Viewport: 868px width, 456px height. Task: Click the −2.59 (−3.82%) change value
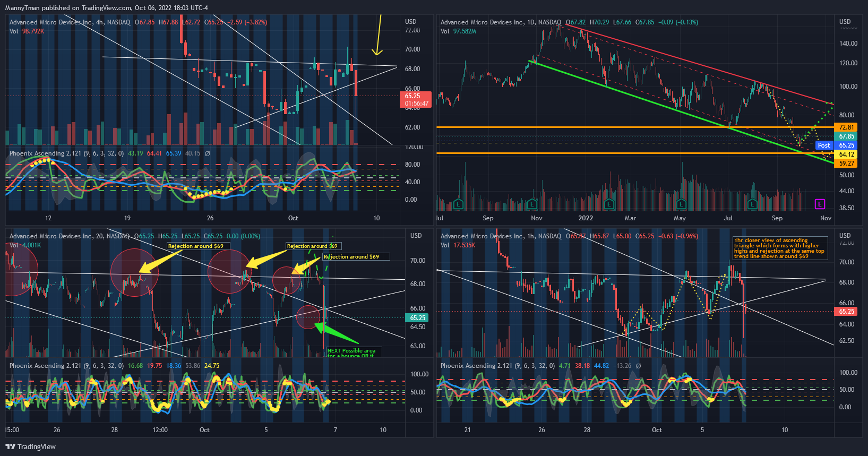(x=247, y=22)
